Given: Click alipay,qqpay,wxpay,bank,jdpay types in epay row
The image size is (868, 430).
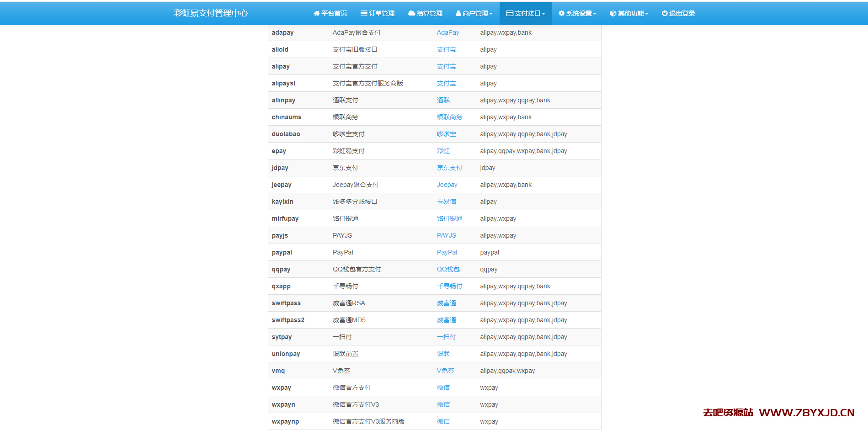Looking at the screenshot, I should [523, 151].
